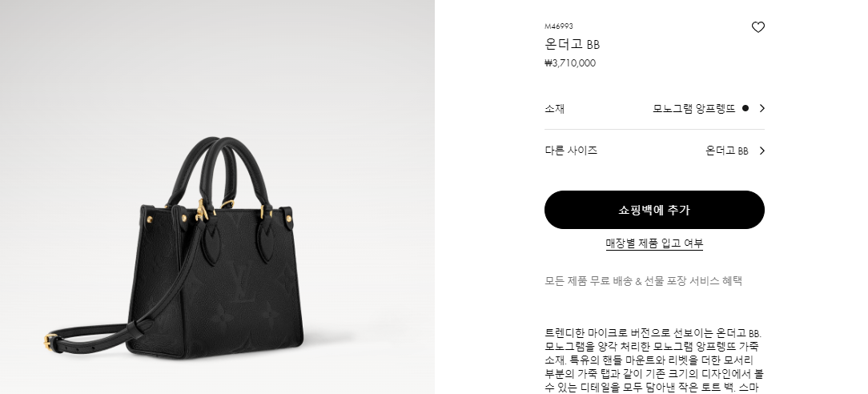868x394 pixels.
Task: Open the 온더고 BB size selector value
Action: 727,151
